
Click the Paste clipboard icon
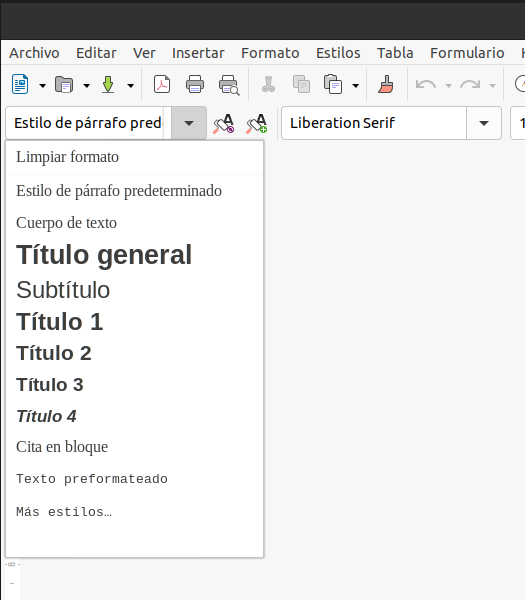tap(333, 84)
